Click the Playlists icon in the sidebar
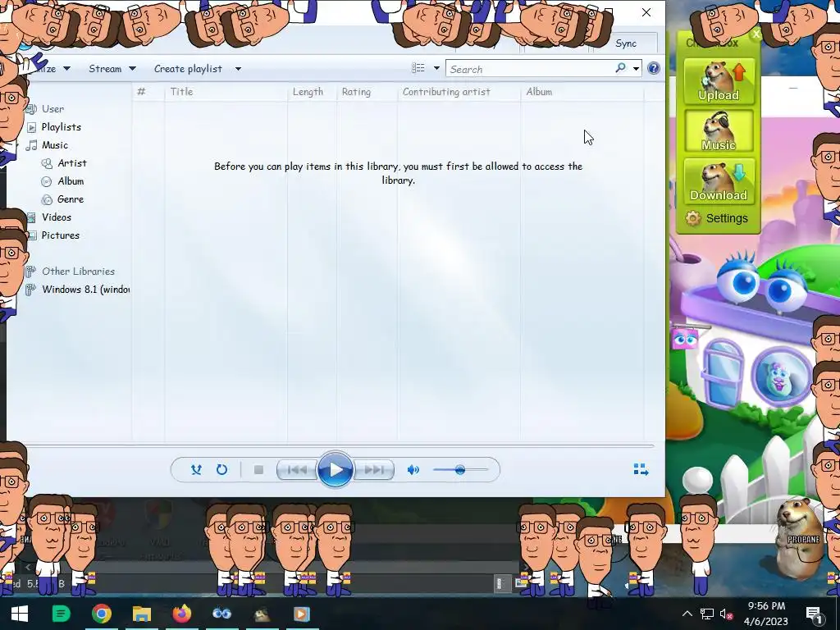 tap(32, 127)
